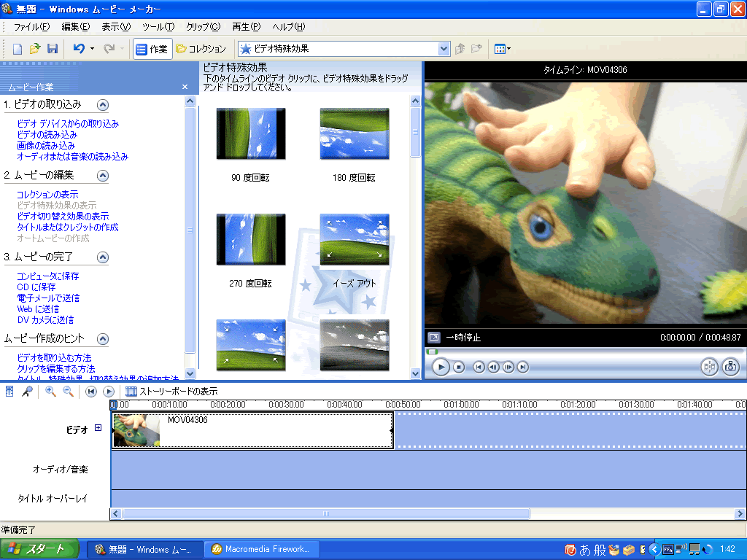
Task: Select the 180 度回転 effect thumbnail
Action: (x=355, y=134)
